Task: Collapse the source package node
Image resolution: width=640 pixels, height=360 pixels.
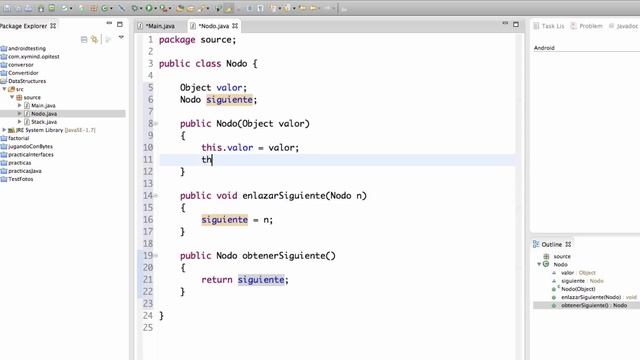Action: pyautogui.click(x=12, y=97)
